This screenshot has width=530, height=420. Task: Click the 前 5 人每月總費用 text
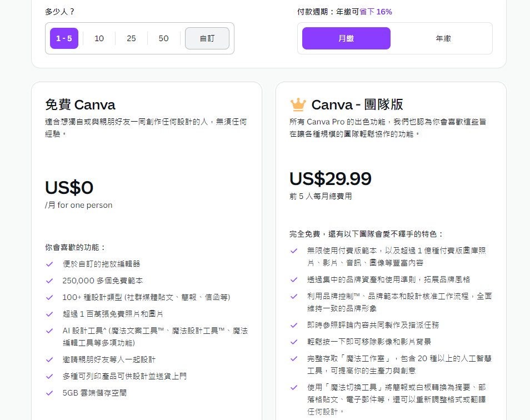(x=321, y=196)
